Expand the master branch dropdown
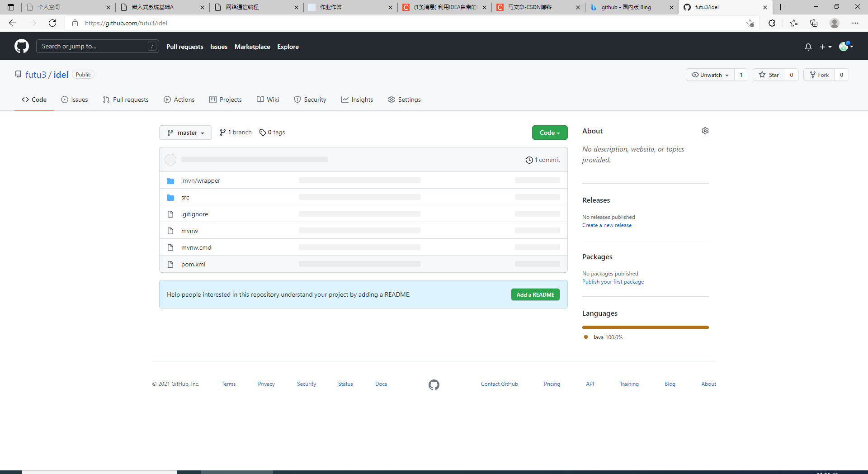This screenshot has height=474, width=868. pos(185,133)
